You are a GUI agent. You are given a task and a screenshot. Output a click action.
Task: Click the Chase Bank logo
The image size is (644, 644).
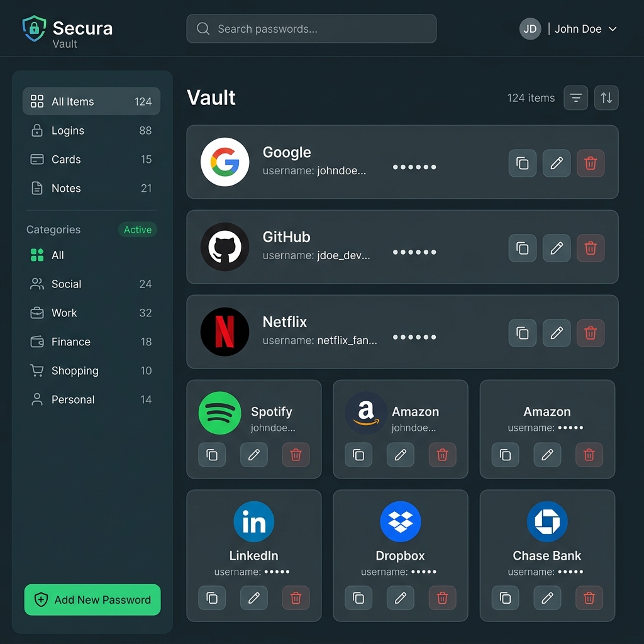click(x=547, y=521)
